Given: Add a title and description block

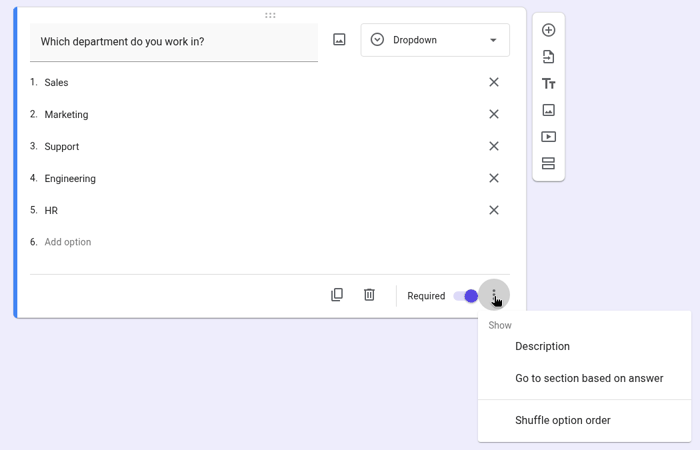Looking at the screenshot, I should (548, 83).
